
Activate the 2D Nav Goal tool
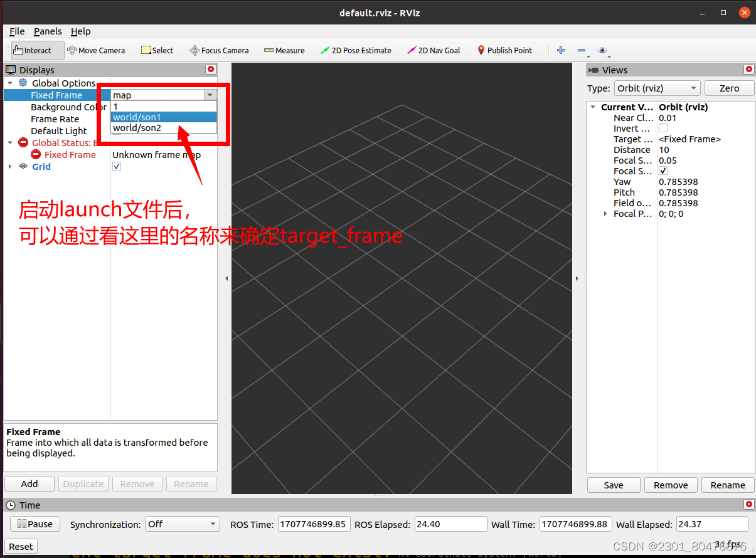coord(433,50)
